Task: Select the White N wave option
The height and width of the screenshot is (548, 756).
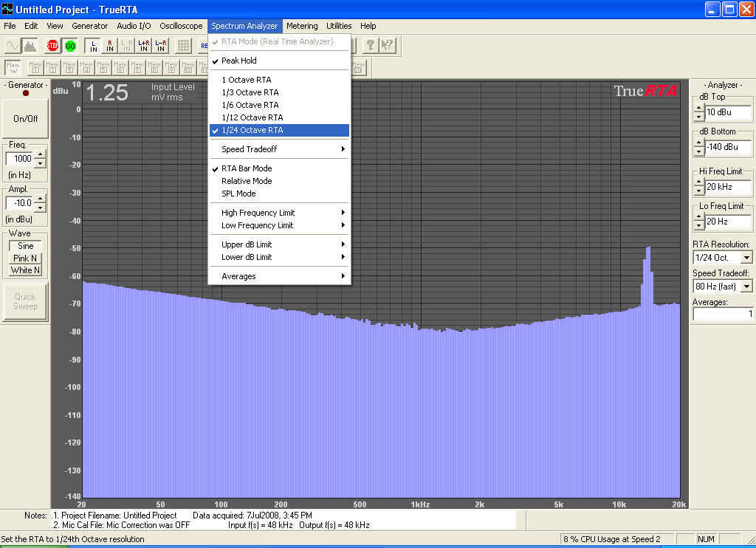Action: pos(26,270)
